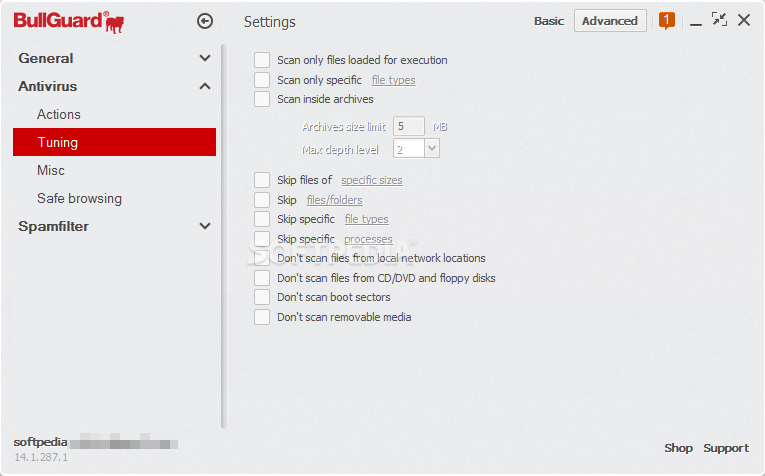Open the Misc settings page
Screen dimensions: 765x476
[51, 170]
